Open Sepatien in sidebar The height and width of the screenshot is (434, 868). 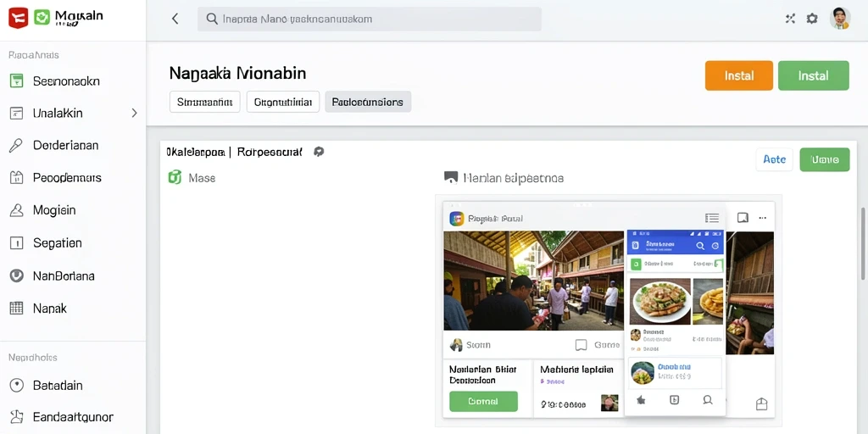(x=58, y=243)
